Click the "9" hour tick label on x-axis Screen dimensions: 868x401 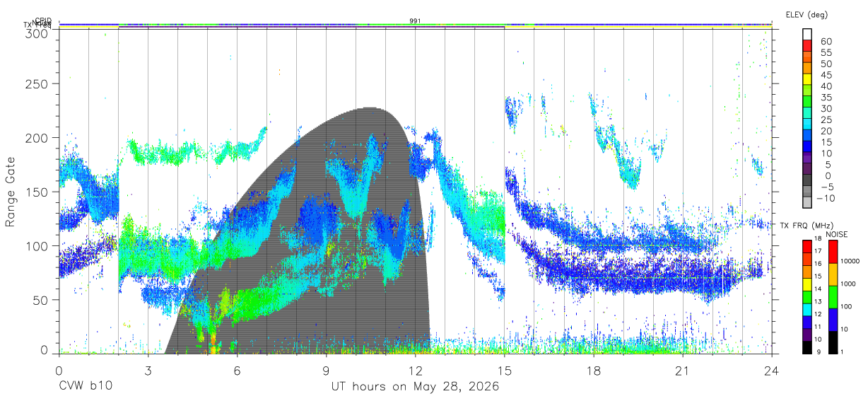pos(326,371)
